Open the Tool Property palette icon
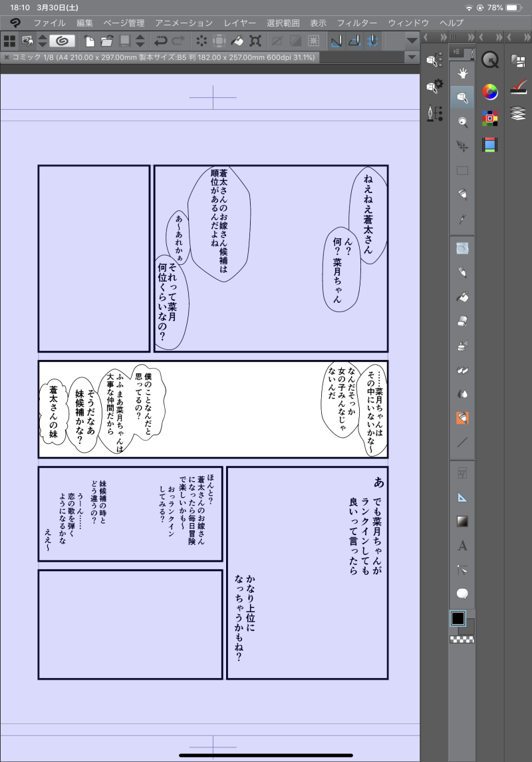The width and height of the screenshot is (532, 762). click(434, 87)
